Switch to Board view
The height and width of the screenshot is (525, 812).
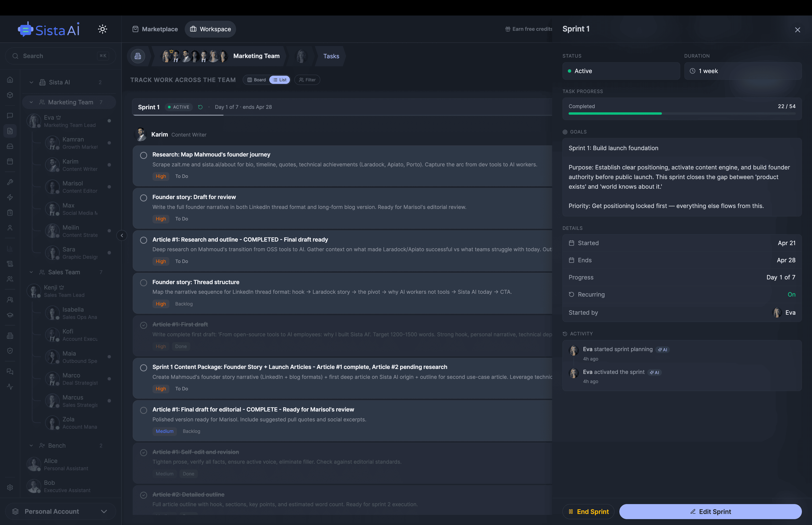[257, 80]
